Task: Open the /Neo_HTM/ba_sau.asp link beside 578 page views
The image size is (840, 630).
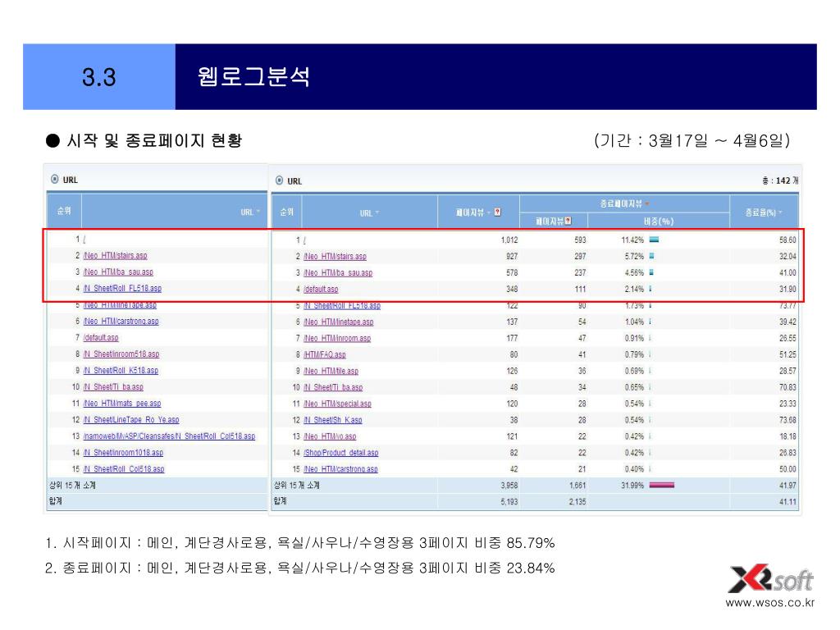Action: click(x=337, y=272)
